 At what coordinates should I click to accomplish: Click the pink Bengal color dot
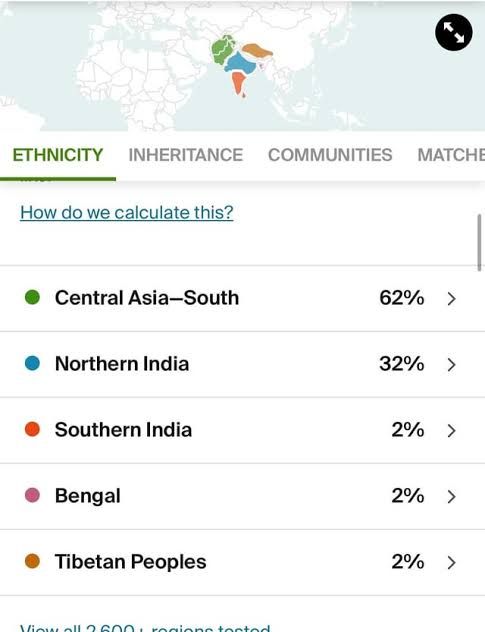click(x=32, y=495)
